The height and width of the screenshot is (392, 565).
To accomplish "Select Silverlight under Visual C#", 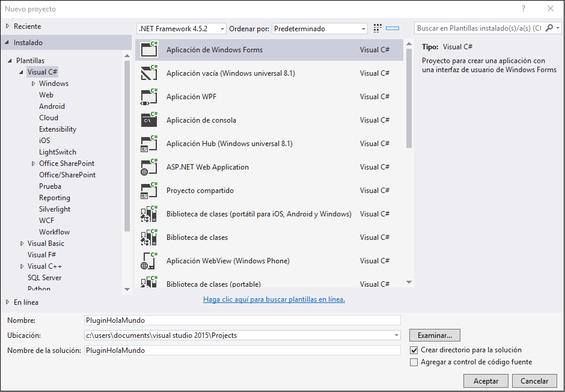I will pos(55,209).
